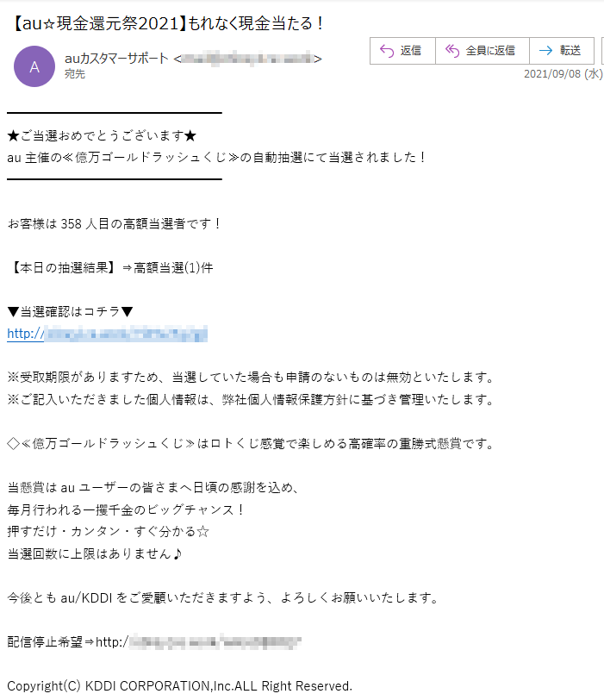
Task: Click the date 2021/09/08 (水)
Action: 563,73
